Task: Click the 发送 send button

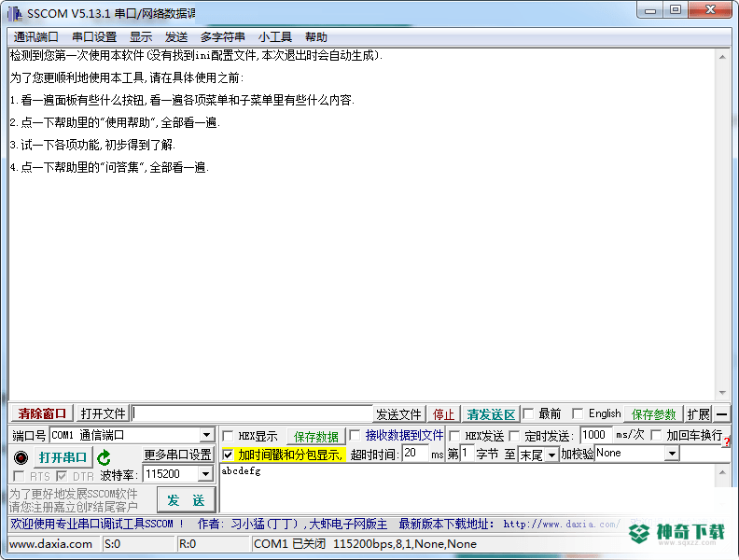Action: point(187,500)
